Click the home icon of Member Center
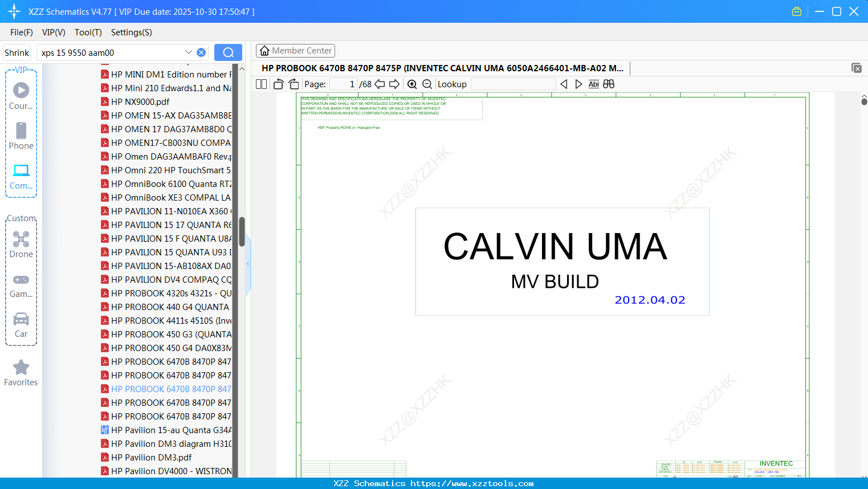 pos(264,51)
